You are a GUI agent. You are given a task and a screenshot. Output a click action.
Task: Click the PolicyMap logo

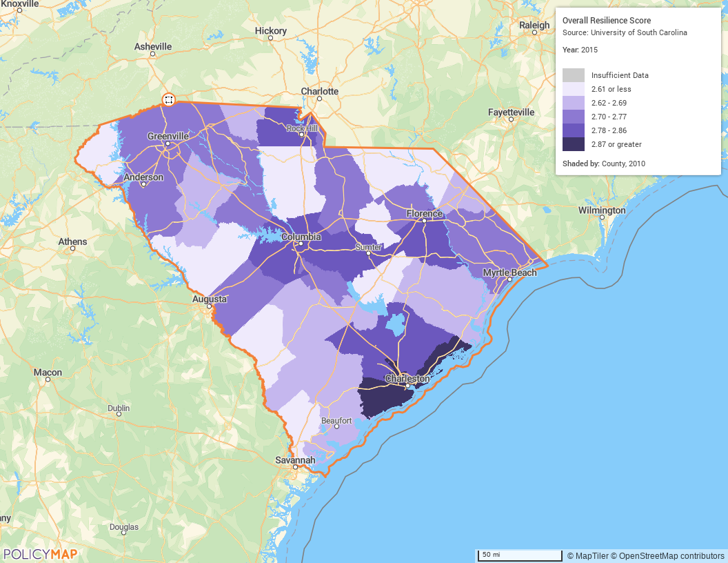click(x=40, y=553)
